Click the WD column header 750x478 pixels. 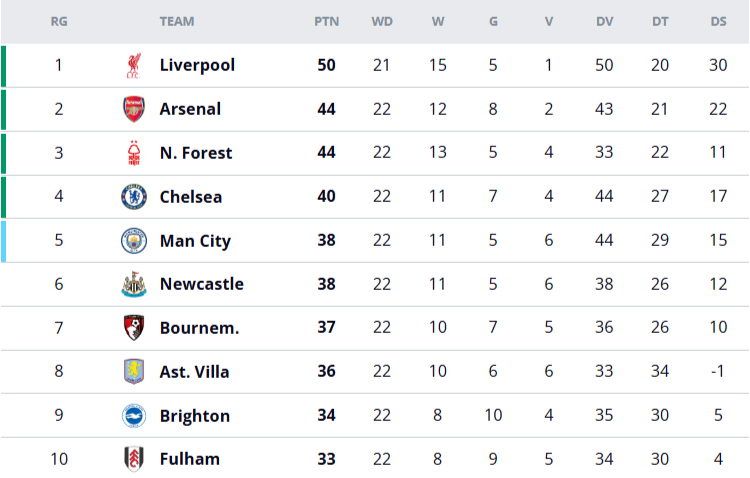(x=382, y=21)
